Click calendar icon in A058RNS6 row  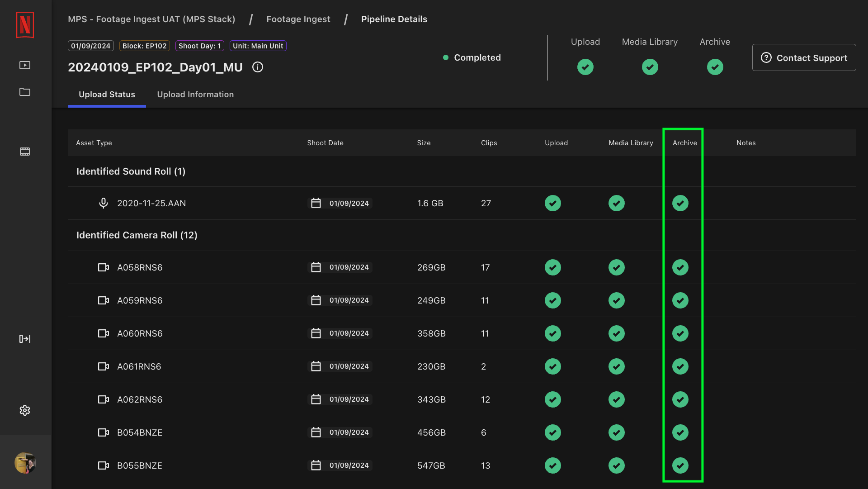[x=316, y=267]
